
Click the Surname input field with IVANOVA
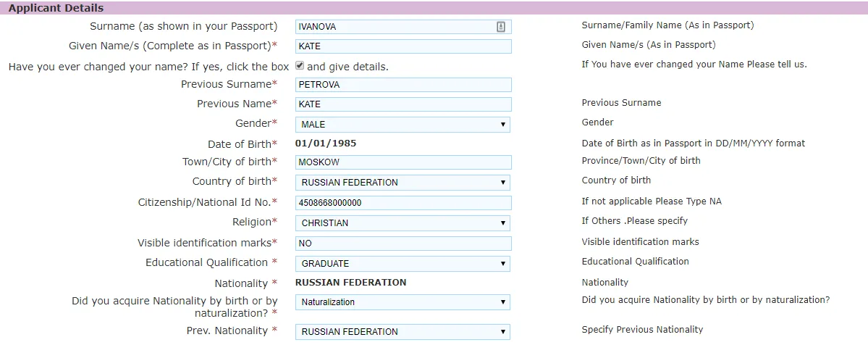pyautogui.click(x=395, y=27)
